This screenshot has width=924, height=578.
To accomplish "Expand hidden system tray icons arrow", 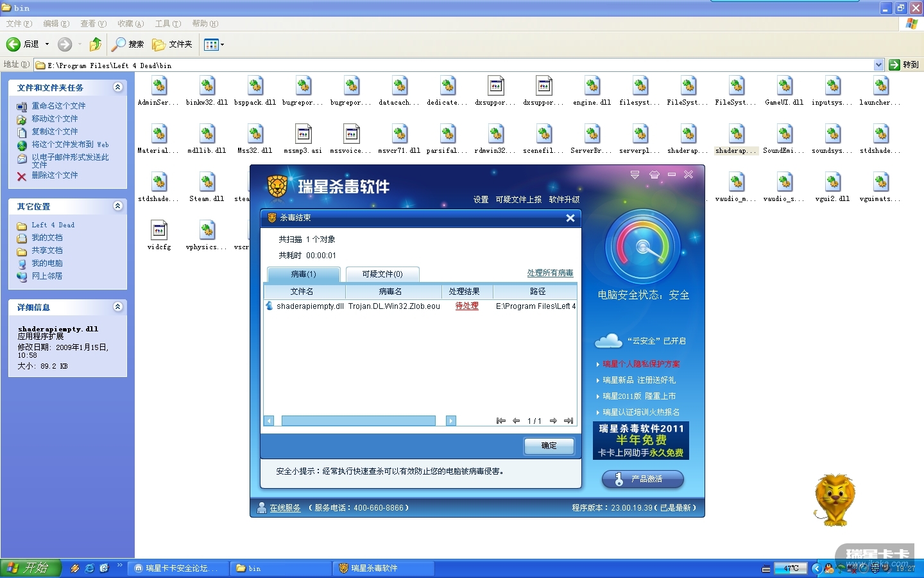I will pos(816,568).
